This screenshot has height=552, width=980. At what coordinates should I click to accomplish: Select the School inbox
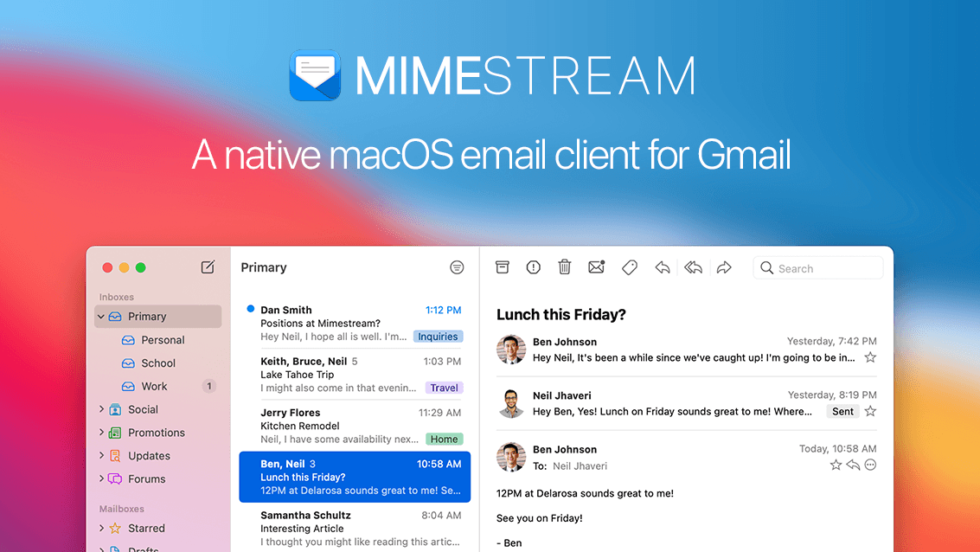point(158,363)
